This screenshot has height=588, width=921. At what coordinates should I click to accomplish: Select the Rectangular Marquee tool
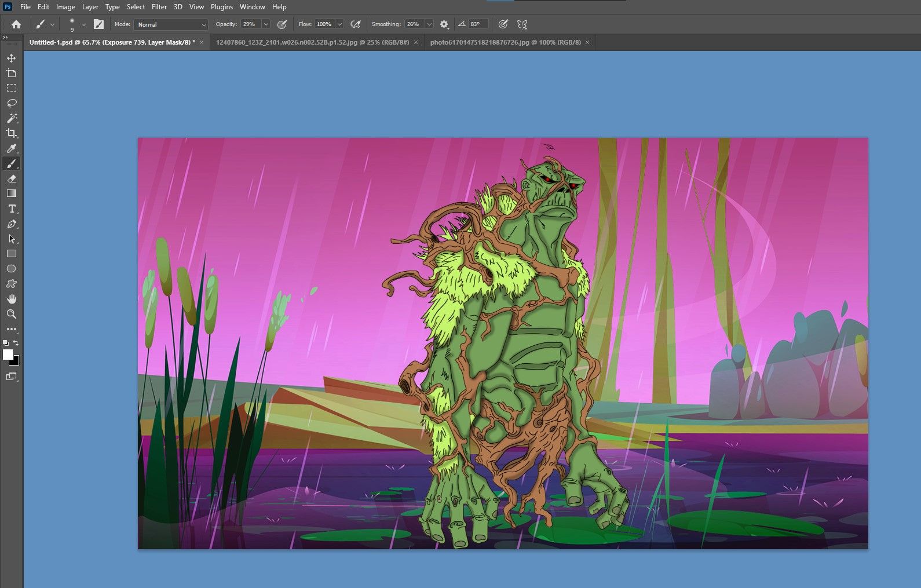pos(12,88)
